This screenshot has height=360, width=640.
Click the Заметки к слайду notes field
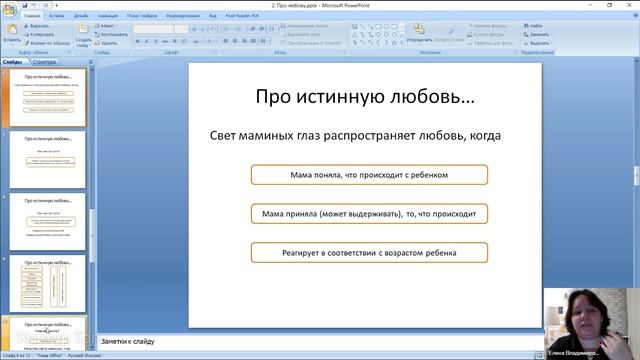pos(320,342)
